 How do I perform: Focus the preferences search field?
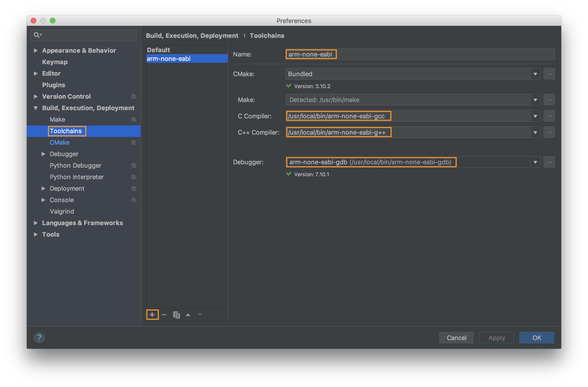[x=84, y=35]
